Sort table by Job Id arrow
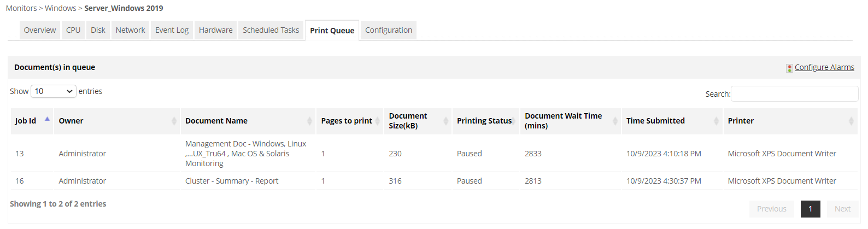The width and height of the screenshot is (868, 229). click(x=47, y=119)
